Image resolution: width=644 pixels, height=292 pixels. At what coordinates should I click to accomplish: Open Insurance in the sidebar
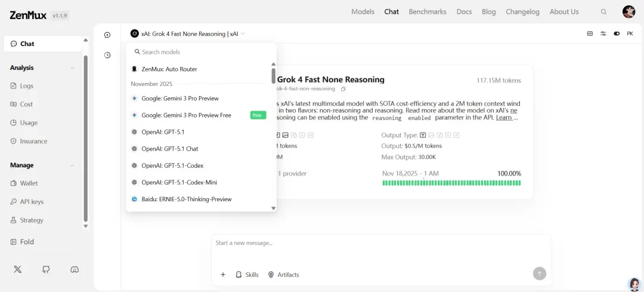coord(29,141)
